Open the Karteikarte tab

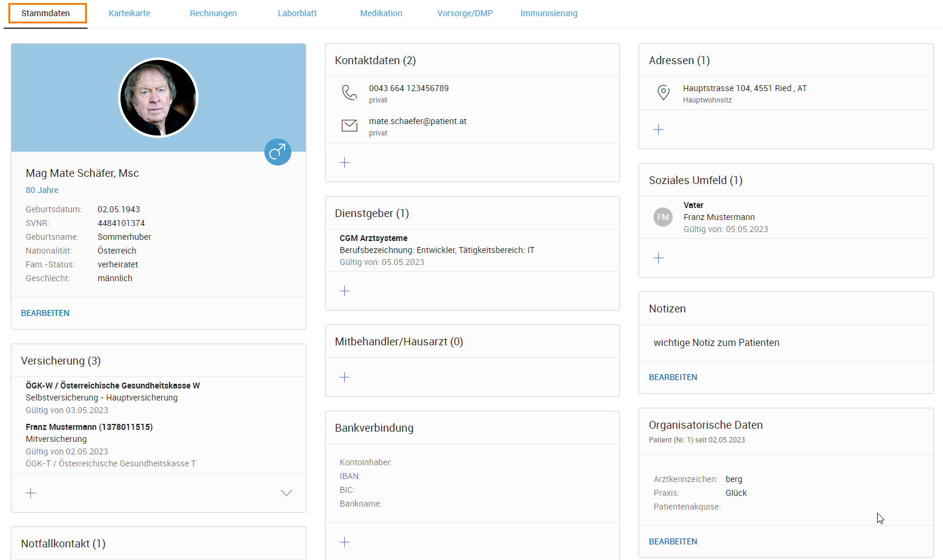(129, 13)
